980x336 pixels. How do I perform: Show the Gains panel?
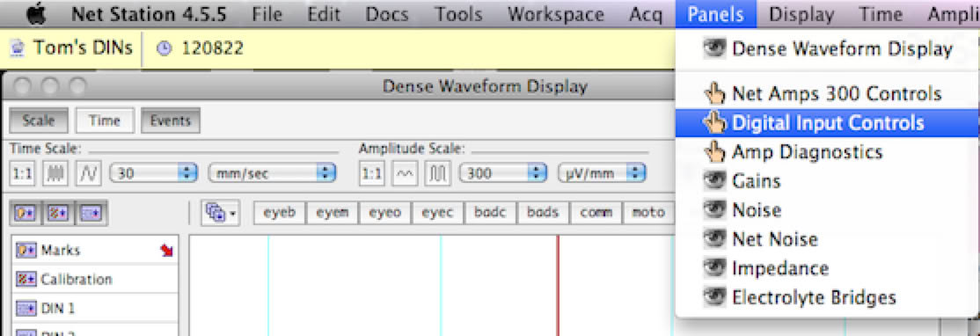click(x=828, y=181)
